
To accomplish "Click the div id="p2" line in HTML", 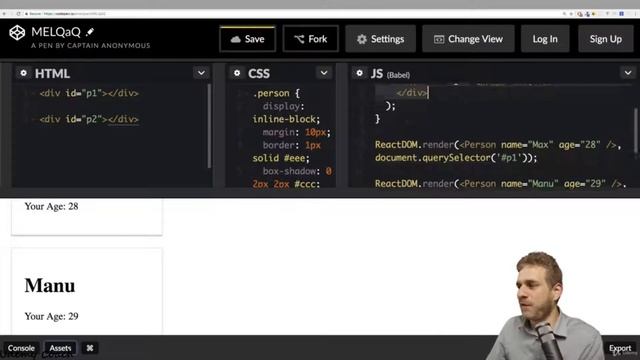I will [x=89, y=119].
